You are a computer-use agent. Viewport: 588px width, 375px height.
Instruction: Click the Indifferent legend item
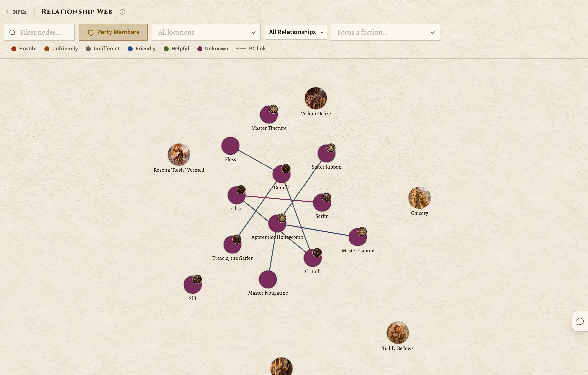pos(103,49)
